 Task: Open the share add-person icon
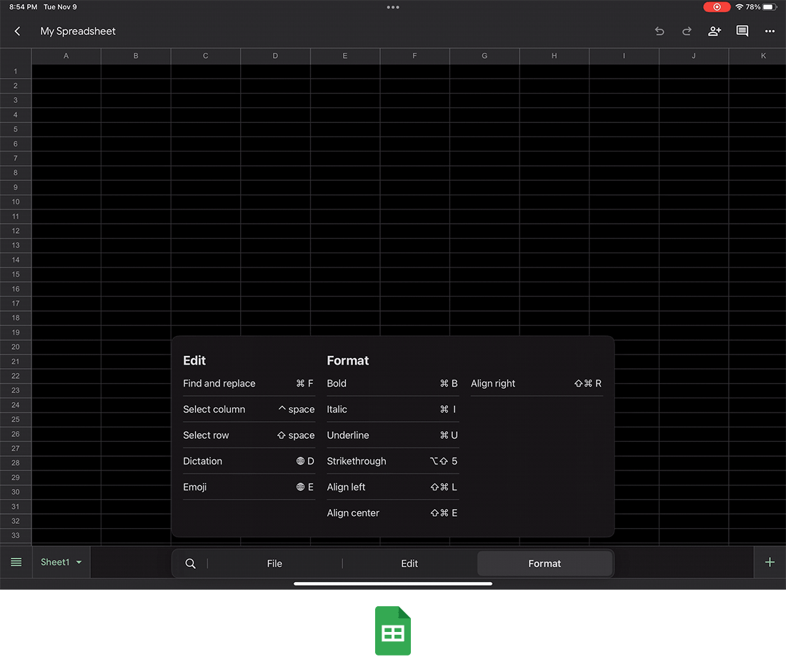click(x=715, y=31)
